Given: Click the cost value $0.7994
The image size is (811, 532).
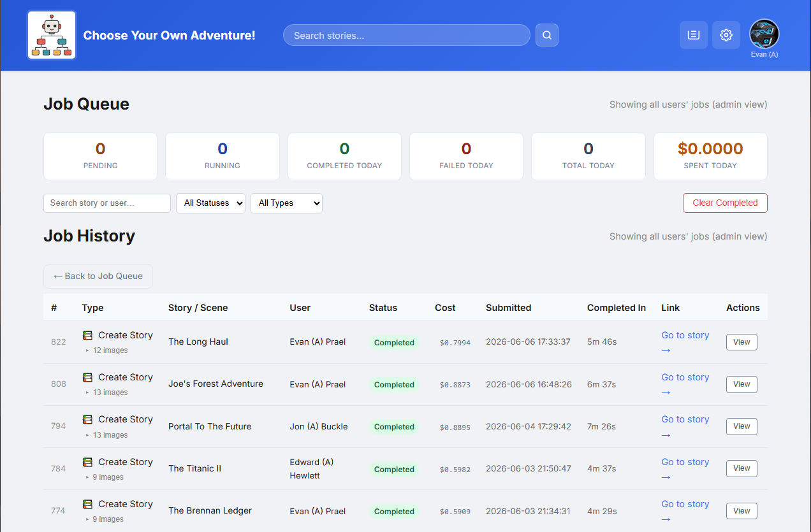Looking at the screenshot, I should pos(455,343).
